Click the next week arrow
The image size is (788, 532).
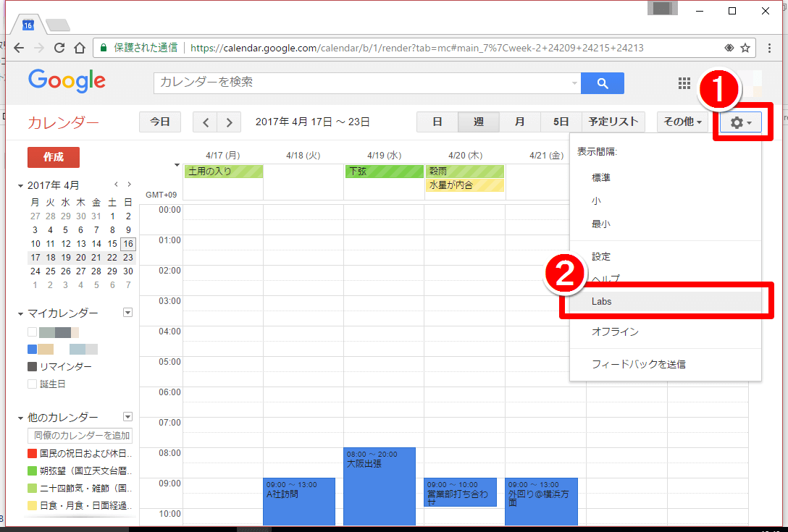point(229,122)
